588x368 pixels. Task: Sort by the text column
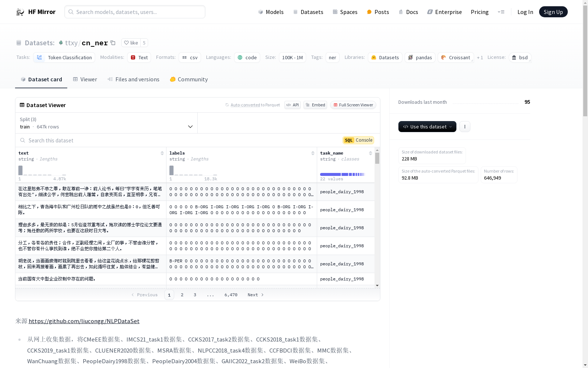point(162,153)
